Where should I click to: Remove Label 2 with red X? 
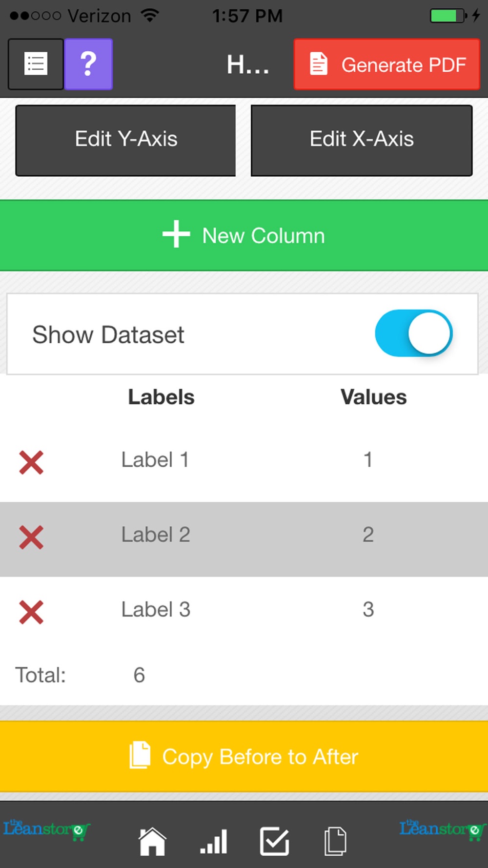tap(31, 537)
